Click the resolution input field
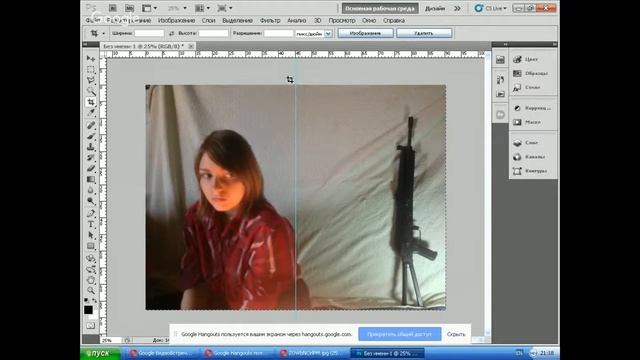This screenshot has width=640, height=360. click(x=278, y=33)
